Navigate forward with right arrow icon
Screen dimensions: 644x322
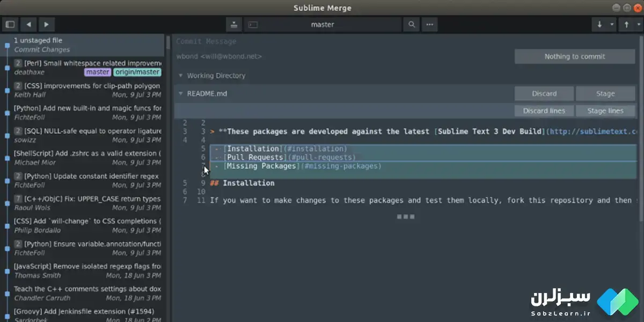click(x=46, y=24)
